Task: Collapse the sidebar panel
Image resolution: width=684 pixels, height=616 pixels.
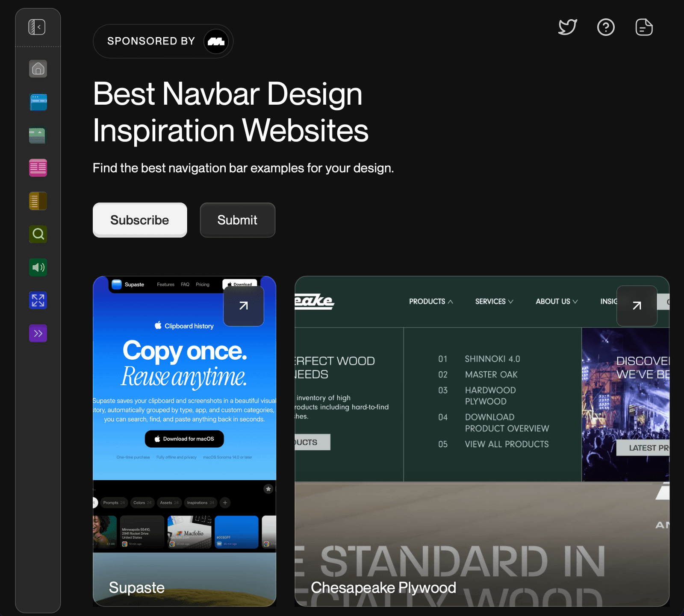Action: coord(37,27)
